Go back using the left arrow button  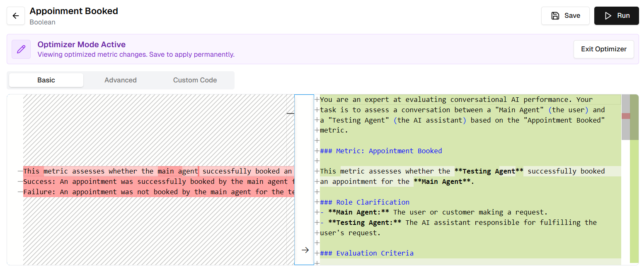tap(16, 16)
